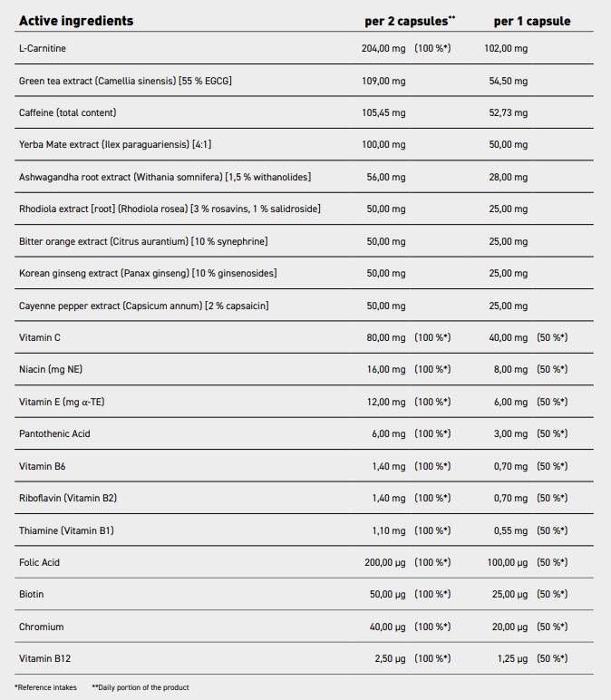Click the per 2 capsules header
The image size is (611, 700).
point(402,21)
